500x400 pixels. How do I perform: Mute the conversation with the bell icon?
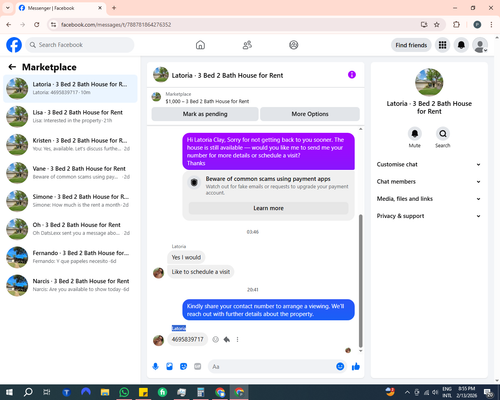[x=415, y=134]
